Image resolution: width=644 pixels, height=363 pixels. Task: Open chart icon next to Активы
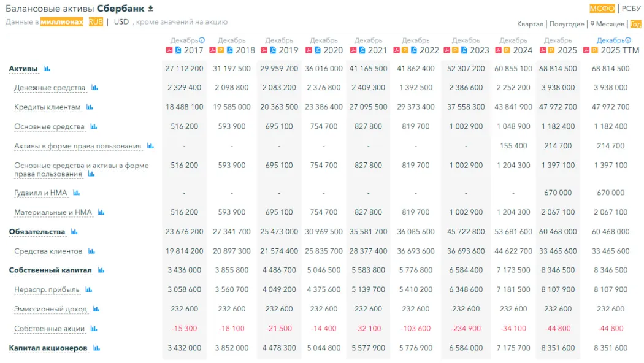(47, 69)
